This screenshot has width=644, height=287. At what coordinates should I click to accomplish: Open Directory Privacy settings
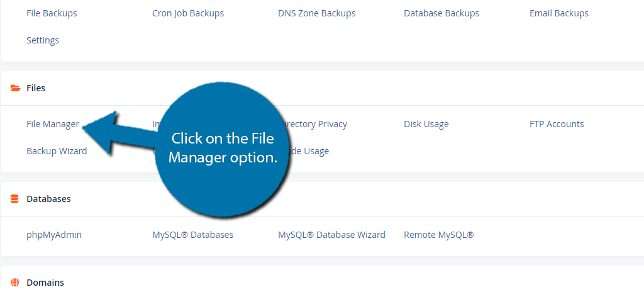(314, 124)
